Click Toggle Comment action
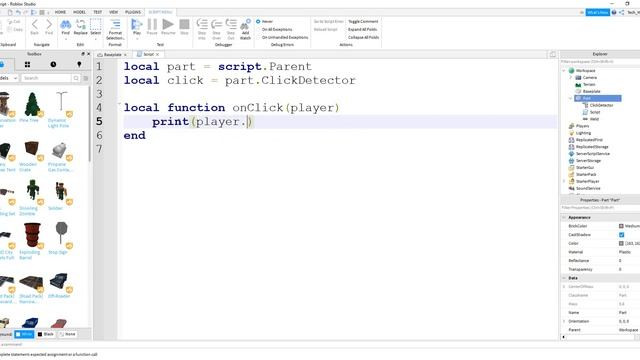Image resolution: width=640 pixels, height=360 pixels. tap(363, 21)
